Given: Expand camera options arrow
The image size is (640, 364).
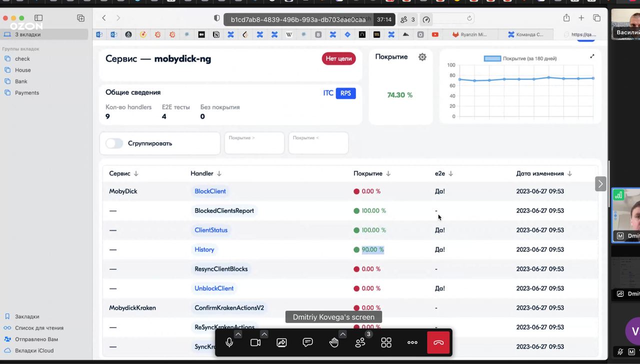Looking at the screenshot, I should point(264,334).
